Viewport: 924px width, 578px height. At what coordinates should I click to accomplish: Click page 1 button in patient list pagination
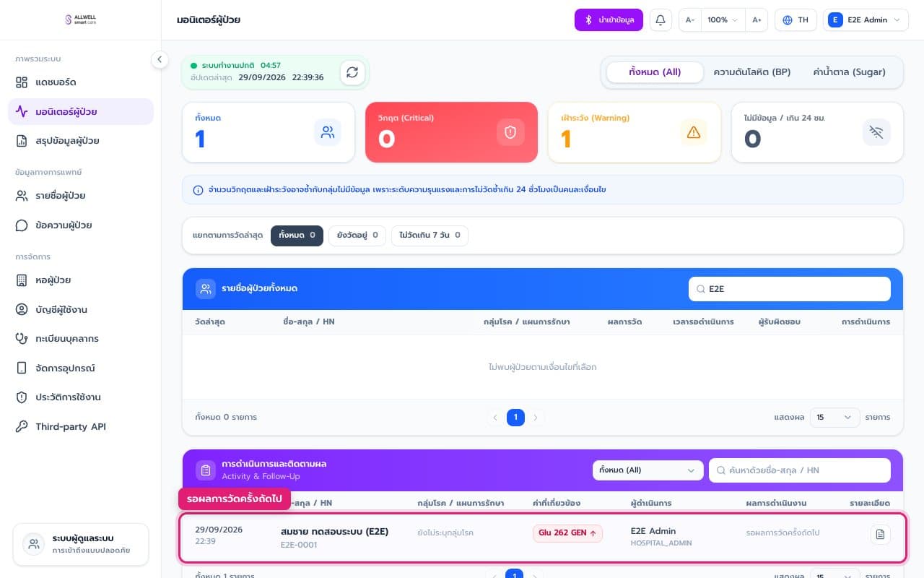515,417
